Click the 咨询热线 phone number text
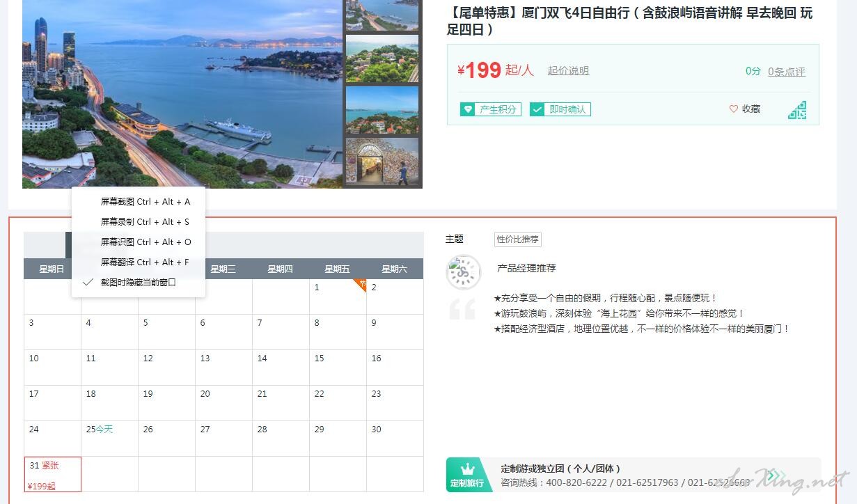Viewport: 857px width, 504px height. point(626,482)
